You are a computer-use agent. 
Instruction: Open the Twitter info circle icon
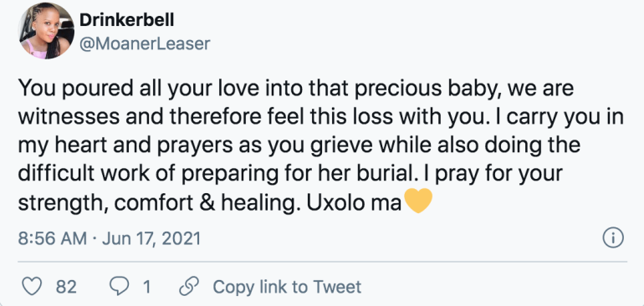(x=613, y=238)
